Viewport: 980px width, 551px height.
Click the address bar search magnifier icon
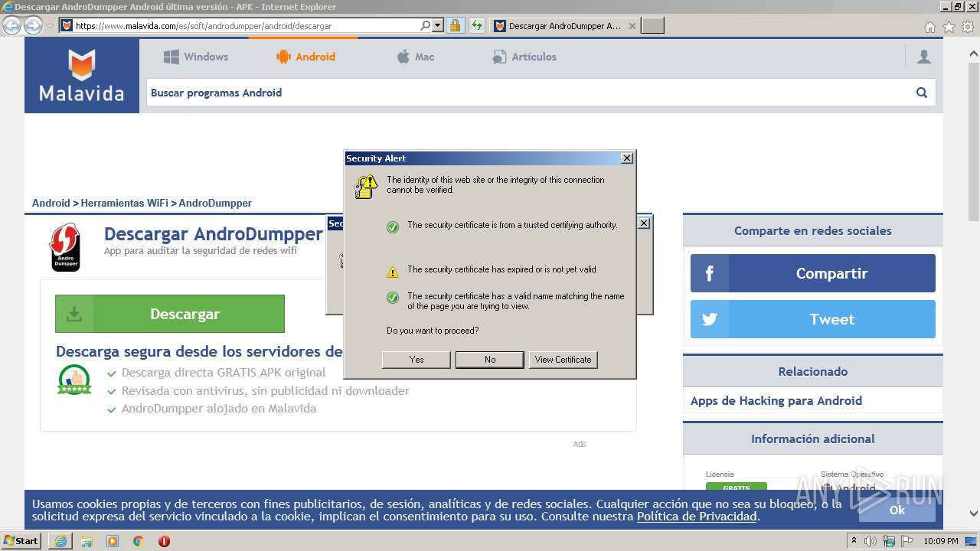[426, 25]
